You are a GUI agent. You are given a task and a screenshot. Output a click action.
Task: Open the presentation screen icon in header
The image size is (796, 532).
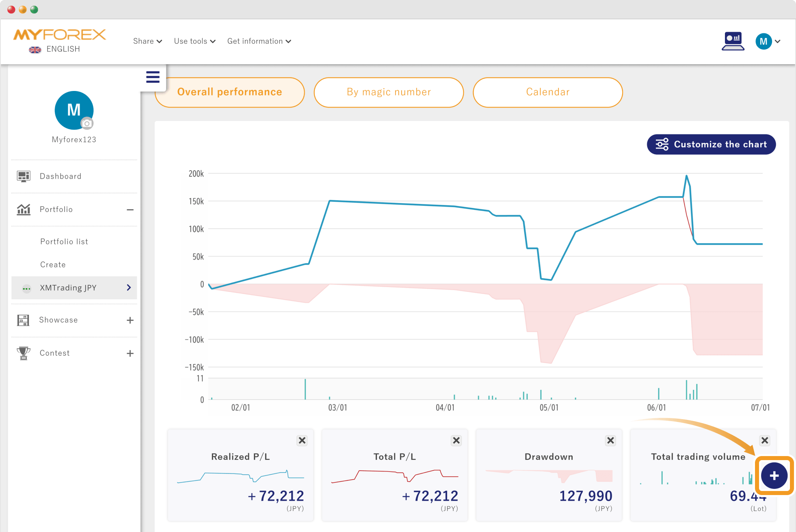(x=733, y=41)
